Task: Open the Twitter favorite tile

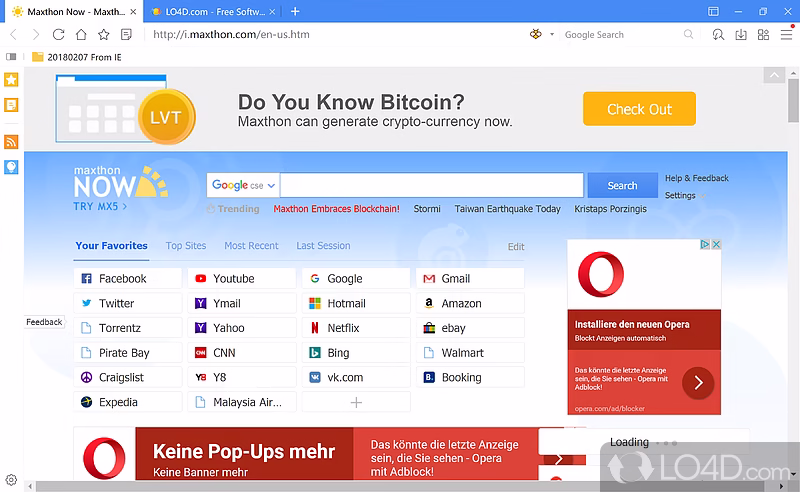Action: click(128, 303)
